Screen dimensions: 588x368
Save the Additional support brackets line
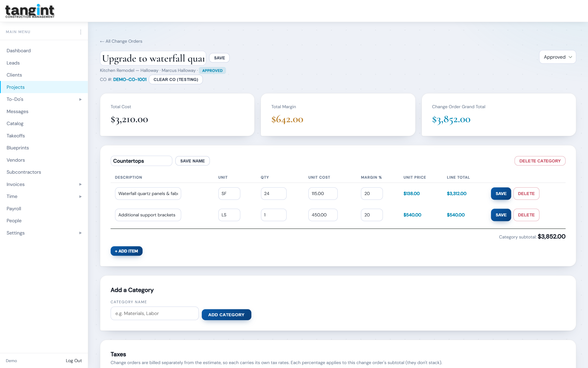point(501,215)
